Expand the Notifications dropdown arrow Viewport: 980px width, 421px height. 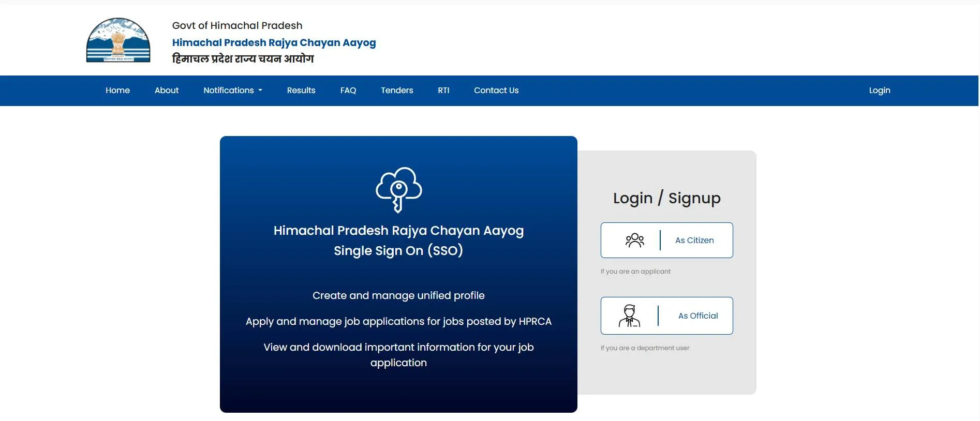(260, 91)
